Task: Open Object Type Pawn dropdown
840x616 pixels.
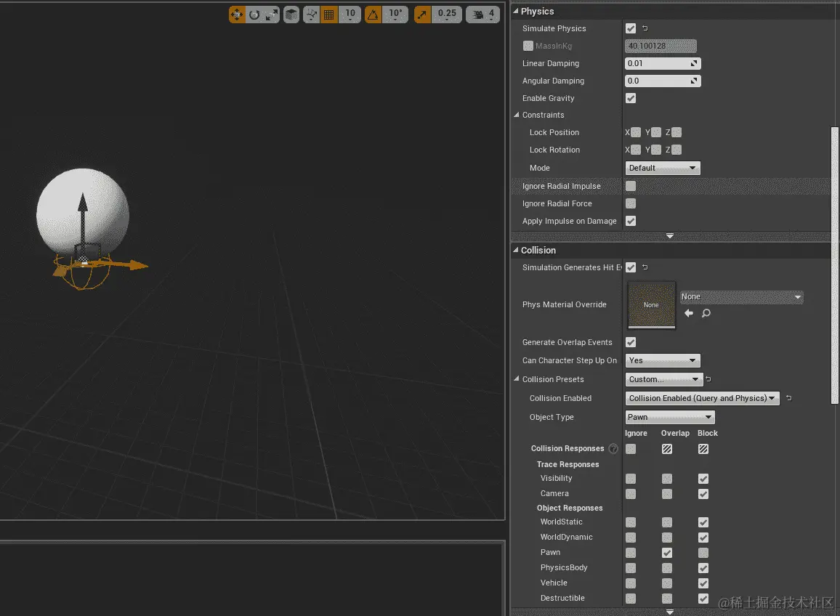Action: (670, 417)
